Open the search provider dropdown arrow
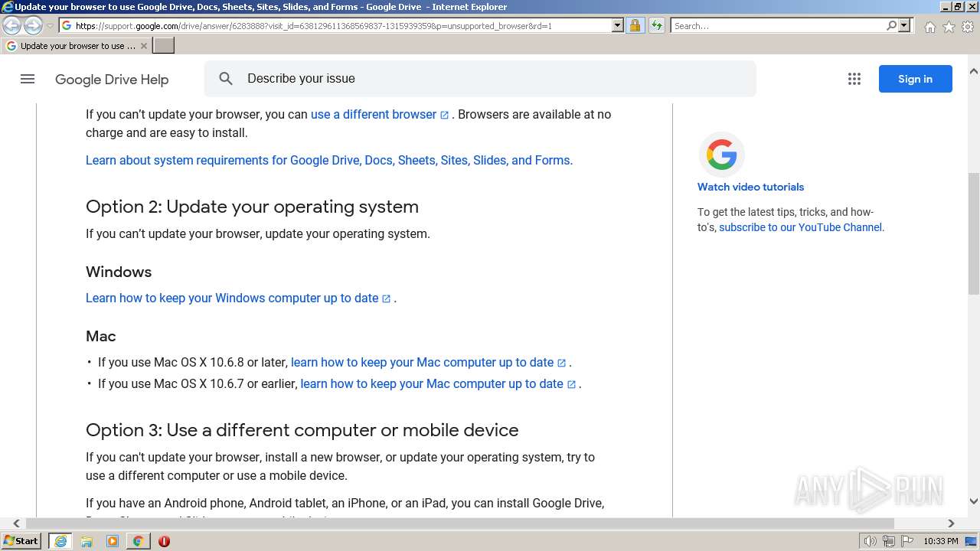This screenshot has width=980, height=551. point(904,25)
